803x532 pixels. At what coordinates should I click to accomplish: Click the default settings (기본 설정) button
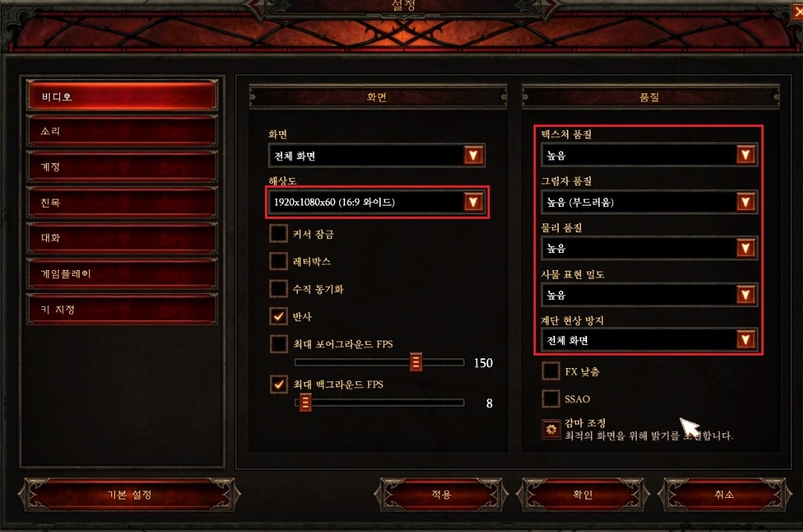[x=129, y=495]
